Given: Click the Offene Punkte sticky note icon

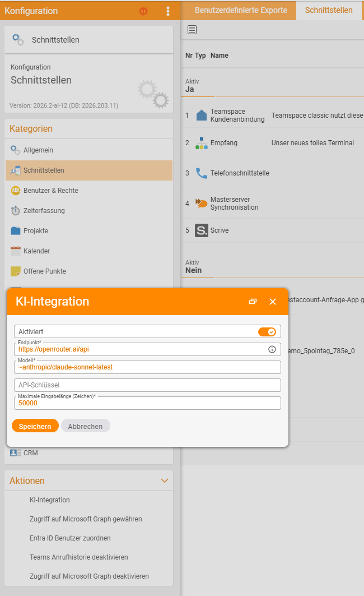Looking at the screenshot, I should pos(16,271).
